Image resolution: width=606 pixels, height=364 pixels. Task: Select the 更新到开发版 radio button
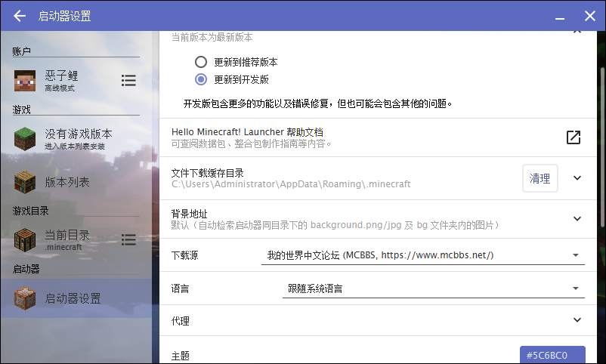coord(200,79)
